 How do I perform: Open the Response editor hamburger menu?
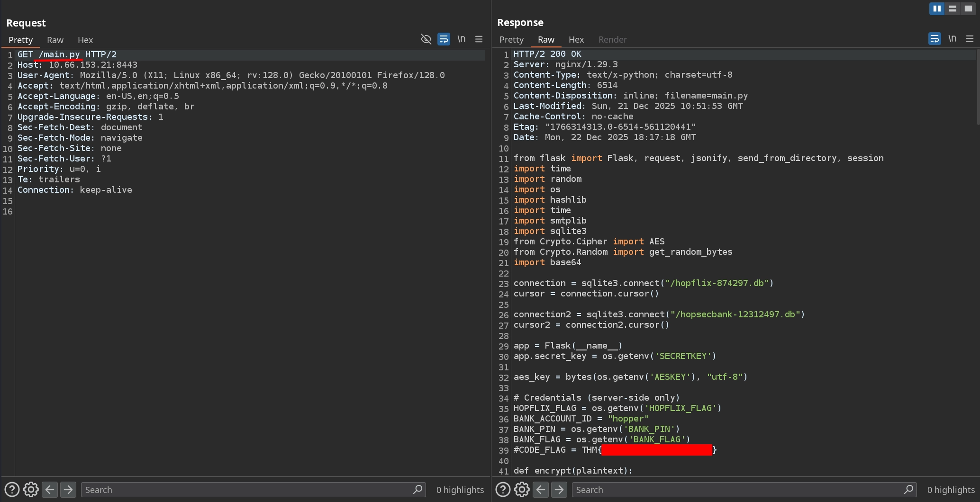971,39
